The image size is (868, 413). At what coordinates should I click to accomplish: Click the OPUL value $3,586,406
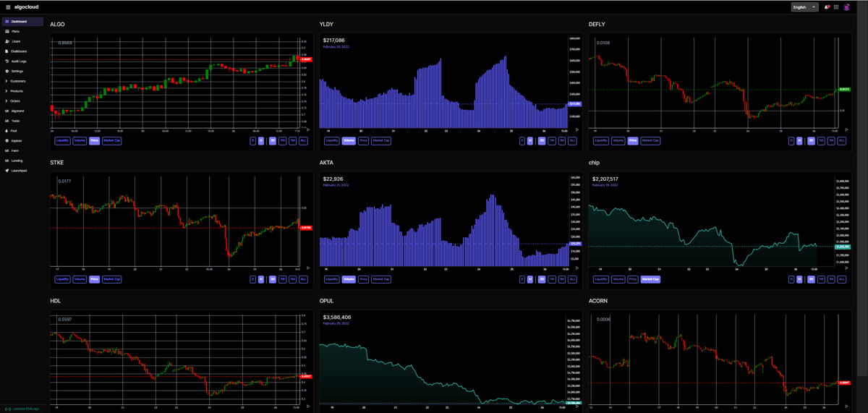click(x=338, y=317)
